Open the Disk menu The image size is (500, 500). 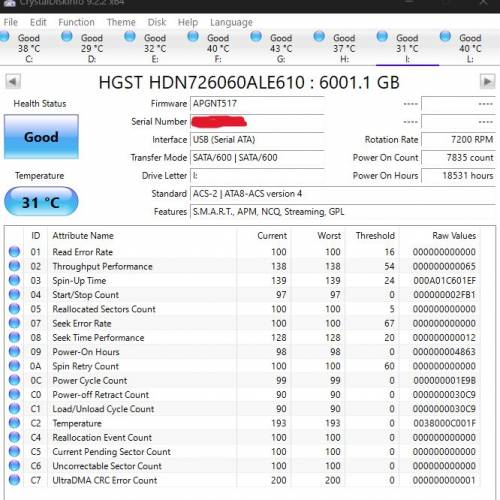157,22
